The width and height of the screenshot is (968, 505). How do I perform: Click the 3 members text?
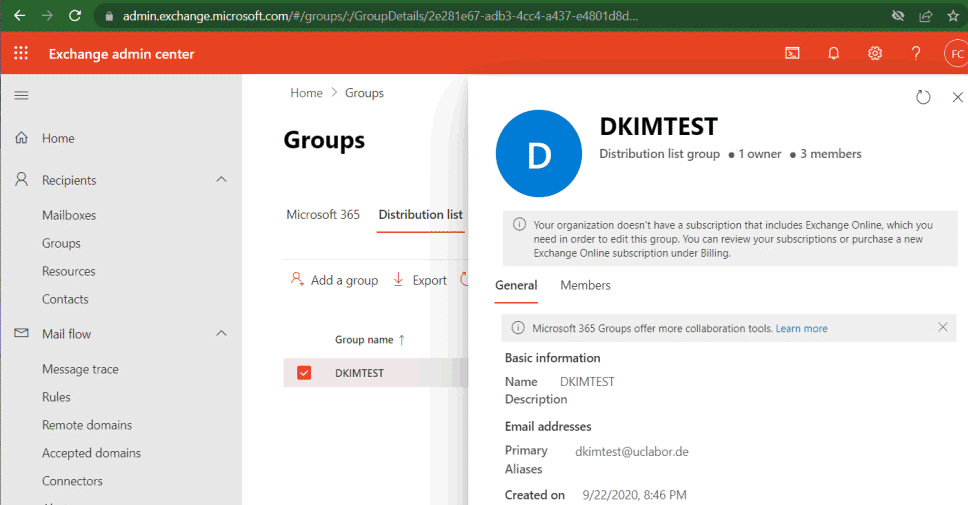point(830,154)
